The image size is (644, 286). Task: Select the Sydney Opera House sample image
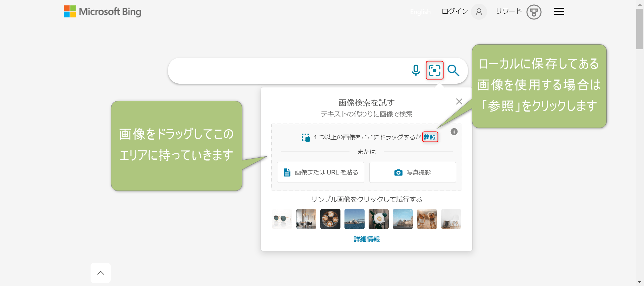click(x=355, y=219)
